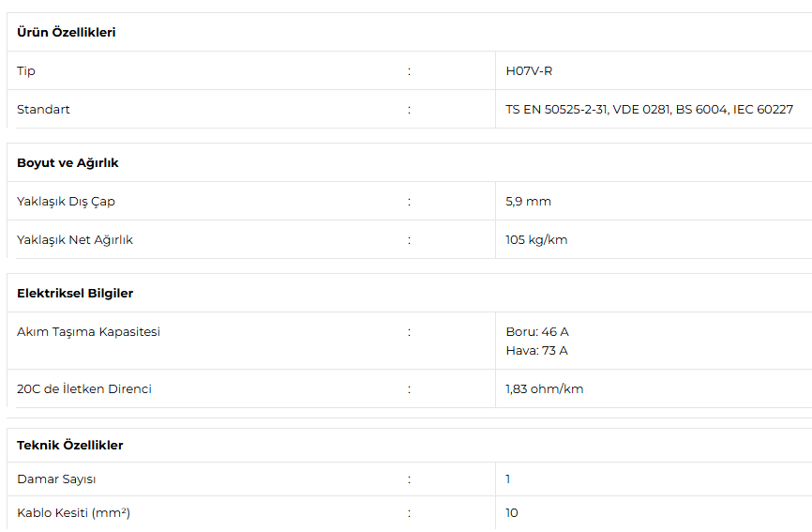Select the 20C de İletken Direnci label

click(x=83, y=388)
